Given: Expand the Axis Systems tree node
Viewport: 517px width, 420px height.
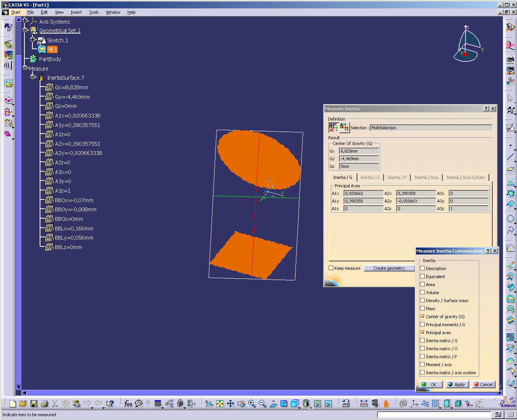Looking at the screenshot, I should pos(25,20).
